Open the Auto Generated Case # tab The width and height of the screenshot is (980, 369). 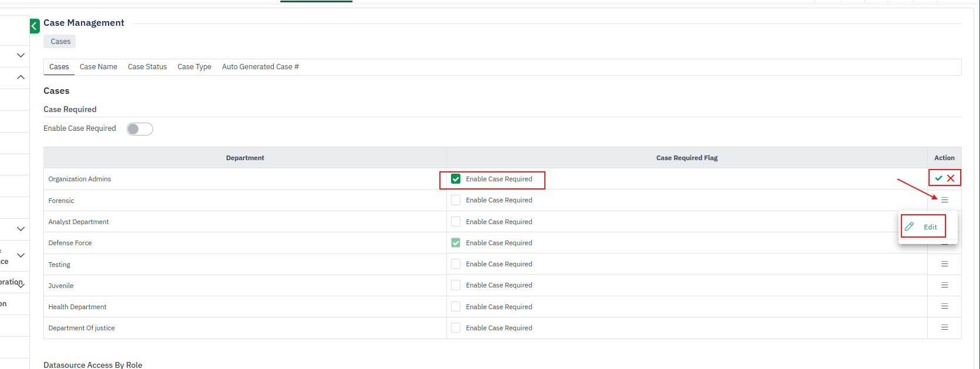point(260,67)
